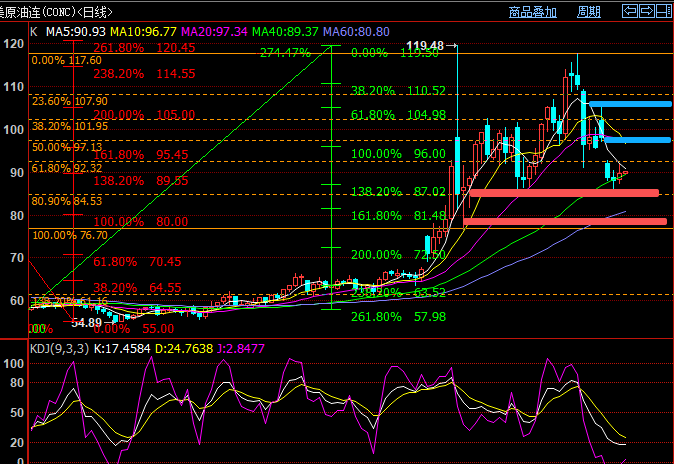The height and width of the screenshot is (464, 674).
Task: Click the left arrow navigation icon
Action: tap(630, 13)
